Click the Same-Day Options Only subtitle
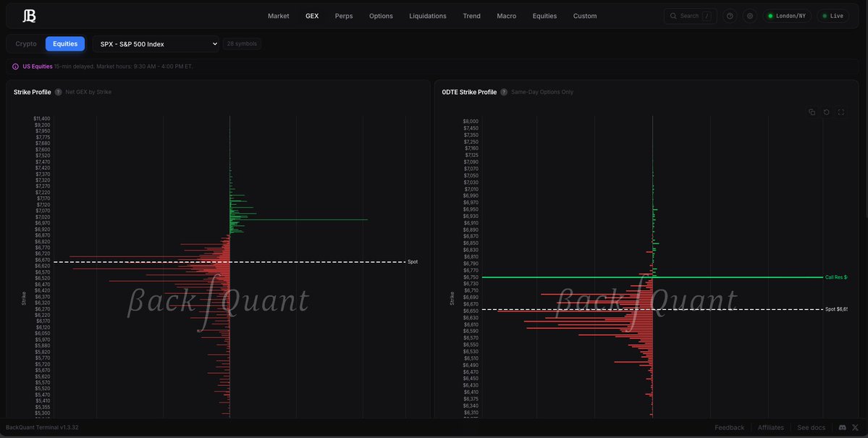The width and height of the screenshot is (868, 438). click(542, 92)
